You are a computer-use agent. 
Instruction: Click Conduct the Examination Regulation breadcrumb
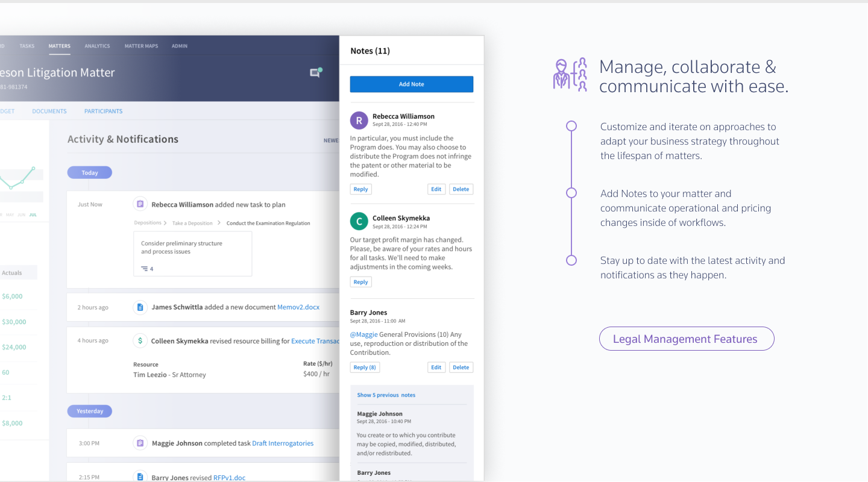(x=268, y=223)
